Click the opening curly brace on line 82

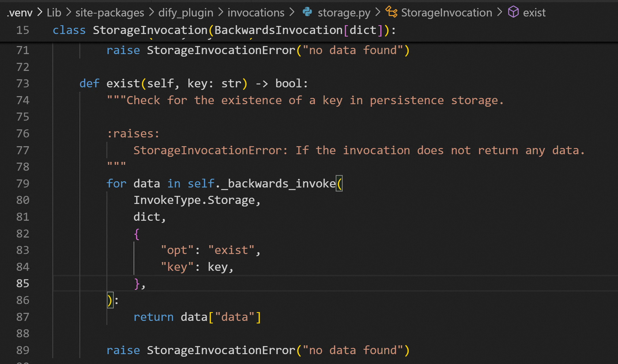pyautogui.click(x=137, y=234)
